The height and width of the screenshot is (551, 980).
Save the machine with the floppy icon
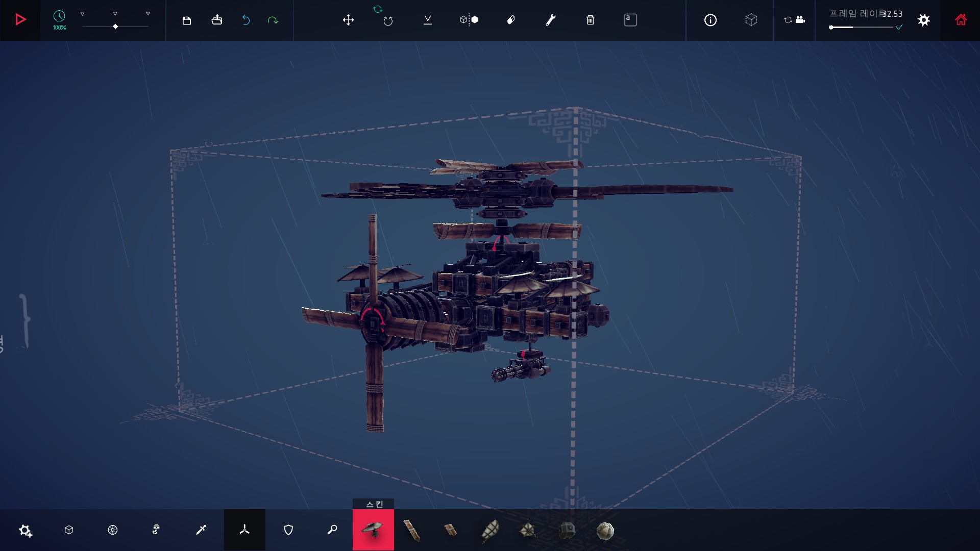186,20
